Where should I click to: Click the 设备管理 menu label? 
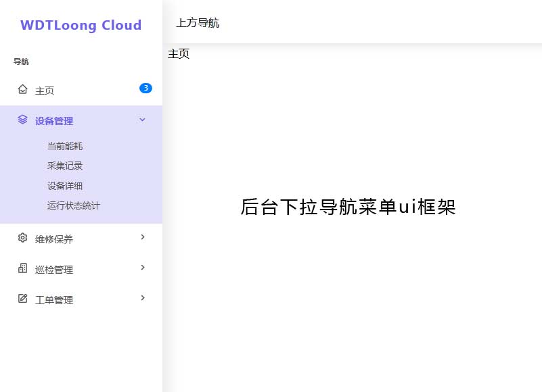pyautogui.click(x=54, y=121)
